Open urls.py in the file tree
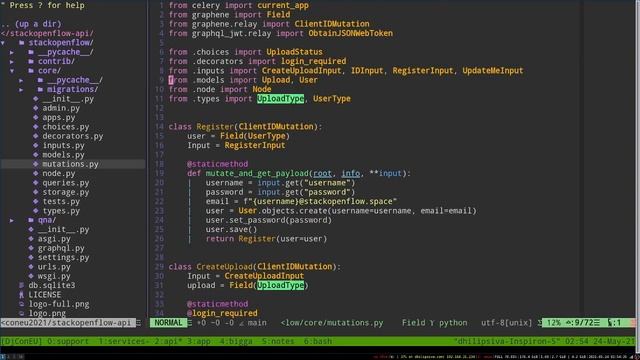 tap(54, 267)
